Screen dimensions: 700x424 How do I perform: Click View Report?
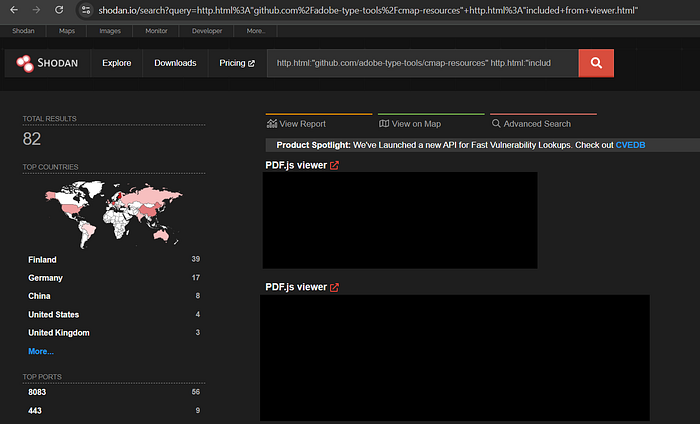point(296,124)
